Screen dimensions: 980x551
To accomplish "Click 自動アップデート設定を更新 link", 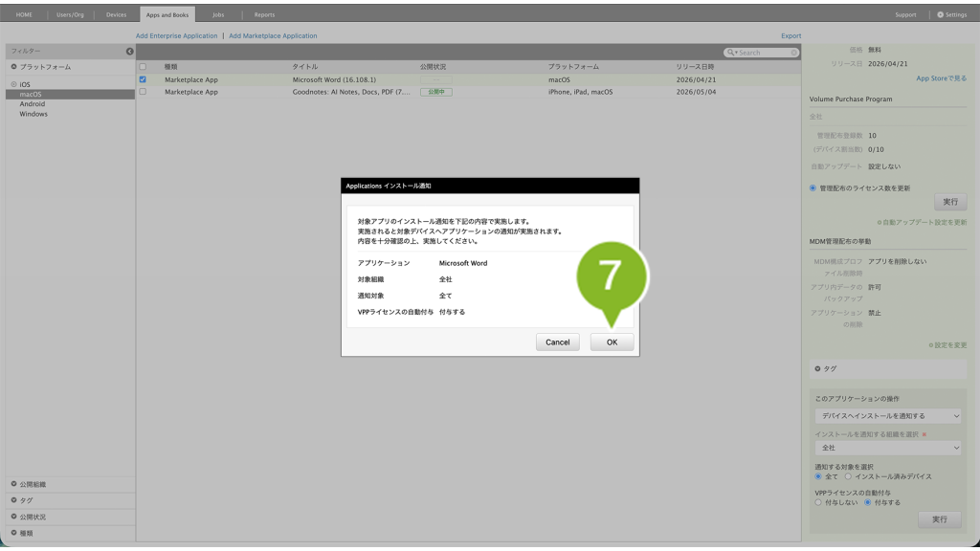I will click(922, 222).
